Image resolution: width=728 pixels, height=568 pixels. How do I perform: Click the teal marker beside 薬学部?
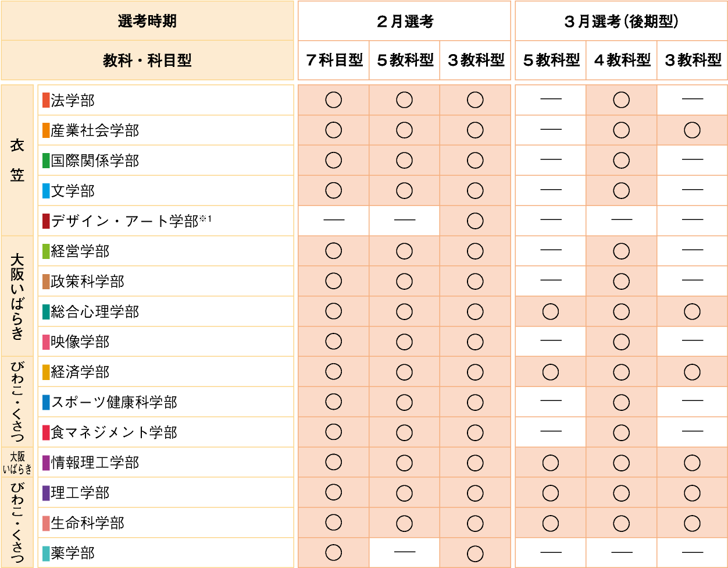coord(46,553)
